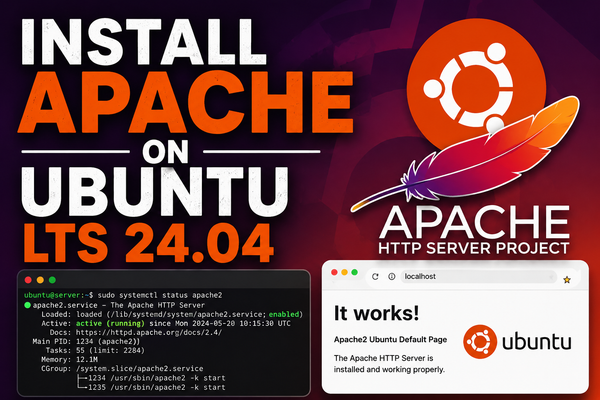Click the browser reload icon
600x400 pixels.
point(375,276)
